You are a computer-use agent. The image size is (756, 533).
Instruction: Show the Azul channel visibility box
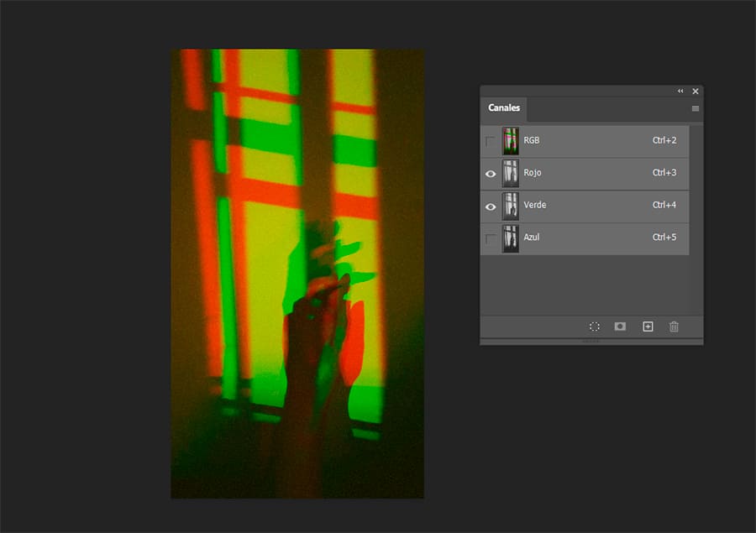491,239
